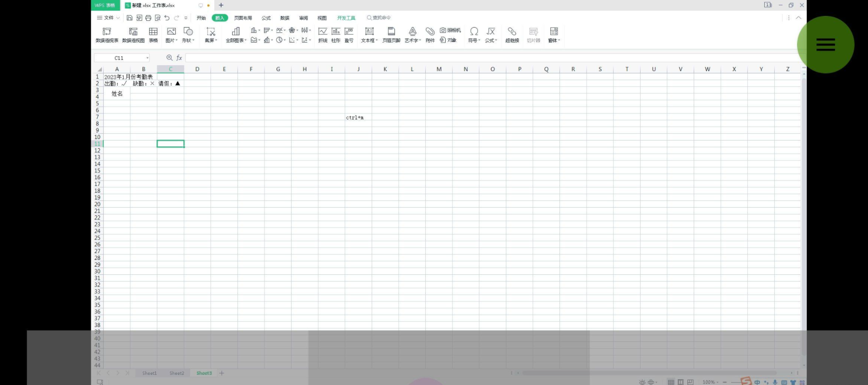Open the header and footer (页眉页脚) tool
Image resolution: width=868 pixels, height=385 pixels.
391,35
